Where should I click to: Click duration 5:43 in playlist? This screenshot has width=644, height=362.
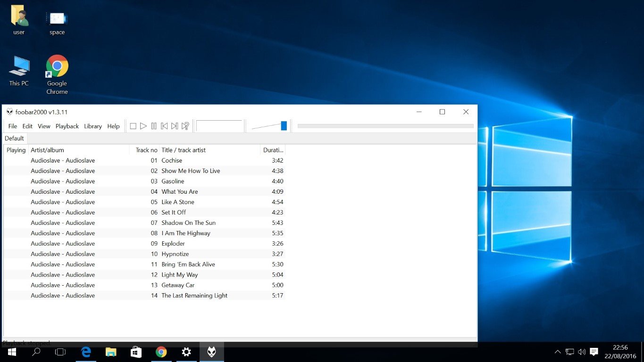pyautogui.click(x=277, y=222)
